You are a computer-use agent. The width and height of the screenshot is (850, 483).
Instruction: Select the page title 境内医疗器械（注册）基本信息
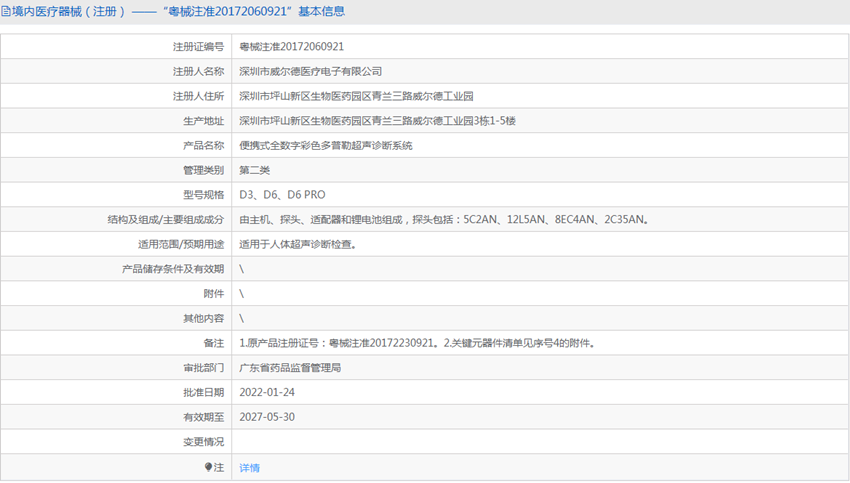point(178,11)
